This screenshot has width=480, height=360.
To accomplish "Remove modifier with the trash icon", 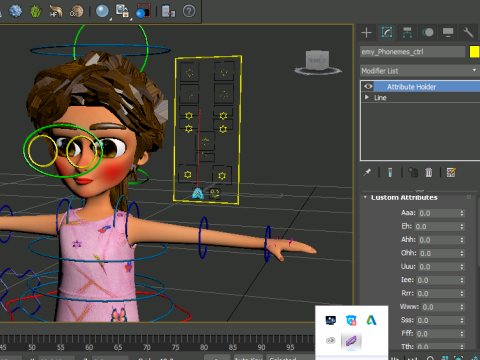I will pyautogui.click(x=429, y=172).
